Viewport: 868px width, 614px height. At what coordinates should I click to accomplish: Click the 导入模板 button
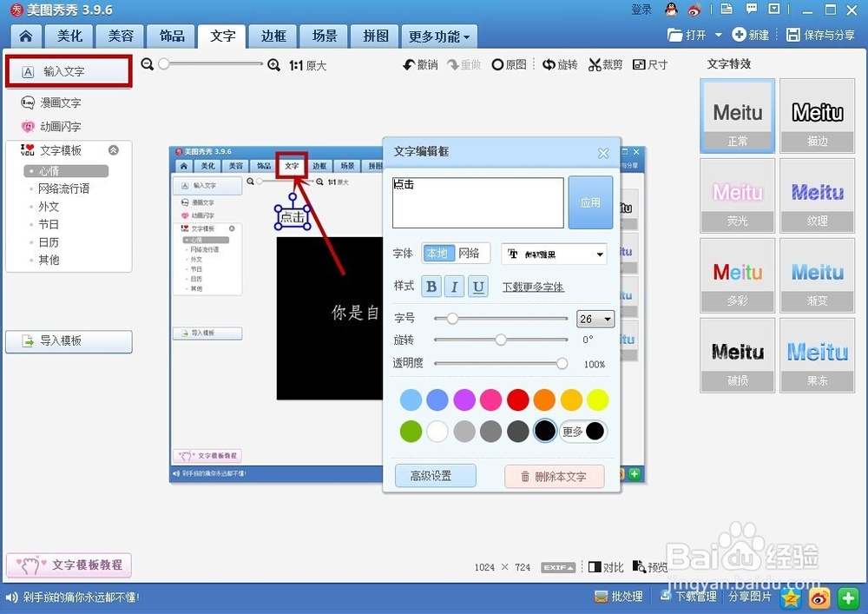tap(69, 341)
